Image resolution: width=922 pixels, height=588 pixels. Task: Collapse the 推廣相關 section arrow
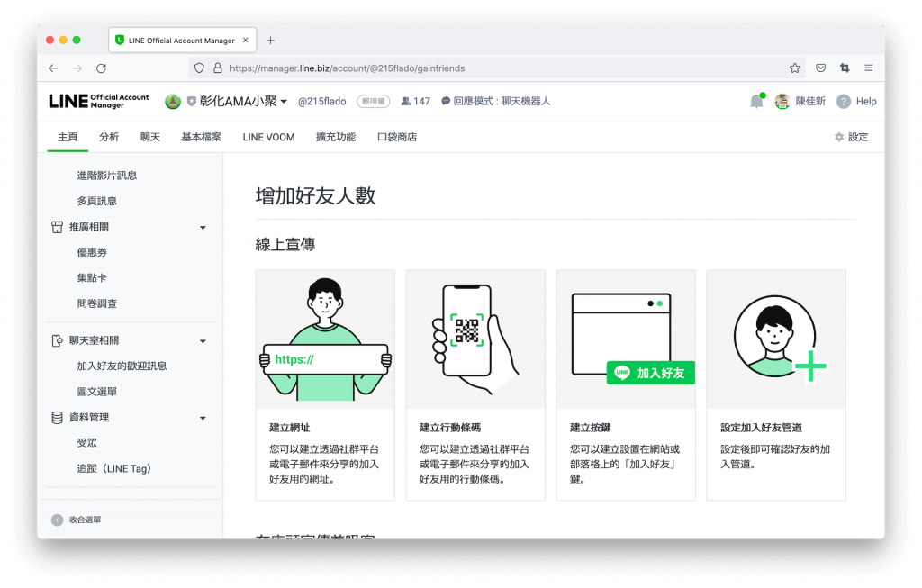pos(203,228)
